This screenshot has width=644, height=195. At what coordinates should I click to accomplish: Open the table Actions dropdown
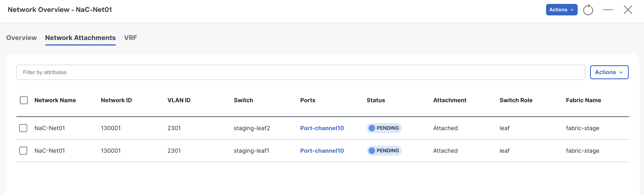tap(609, 72)
